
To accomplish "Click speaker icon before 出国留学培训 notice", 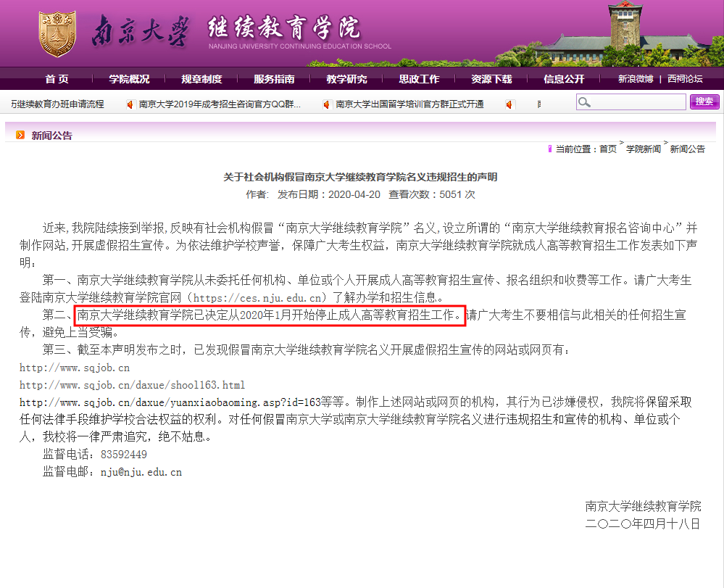I will click(x=326, y=105).
